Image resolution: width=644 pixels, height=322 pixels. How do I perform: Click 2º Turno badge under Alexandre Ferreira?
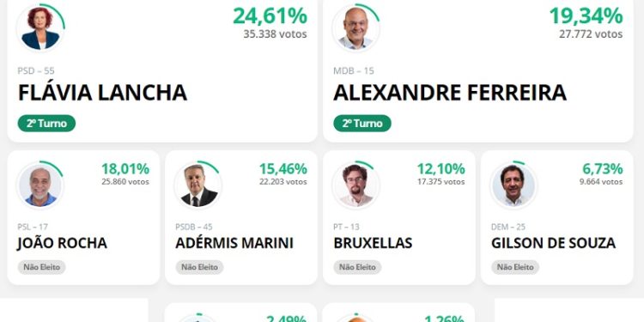pyautogui.click(x=362, y=123)
